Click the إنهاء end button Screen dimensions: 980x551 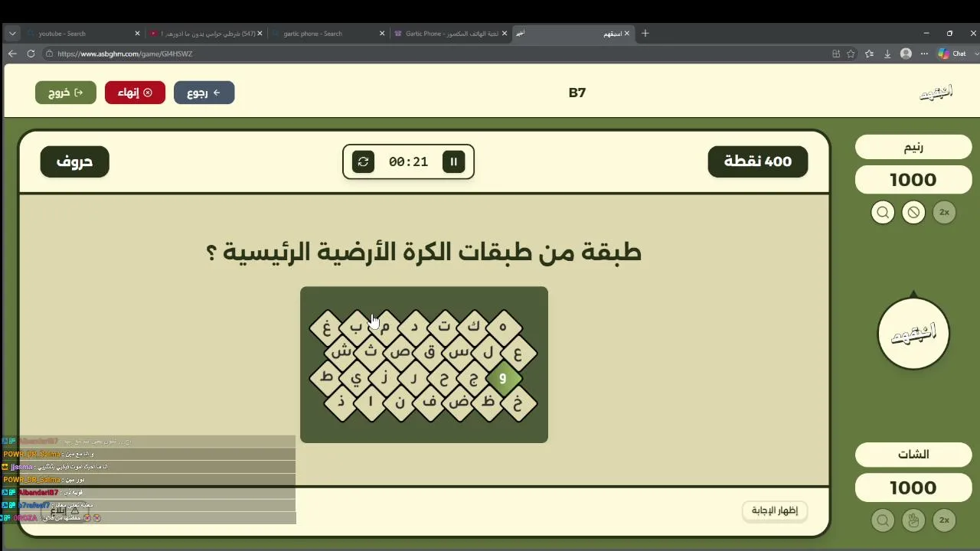click(x=135, y=93)
